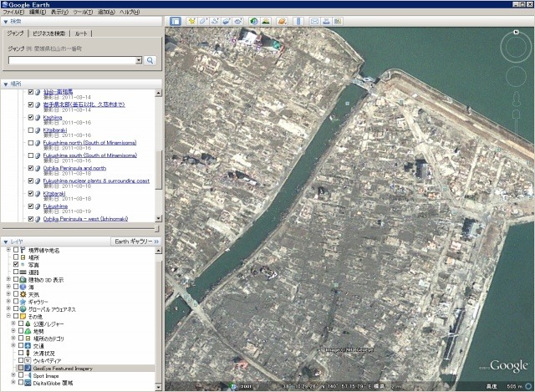Collapse the 場所 places panel triangle

[x=5, y=84]
